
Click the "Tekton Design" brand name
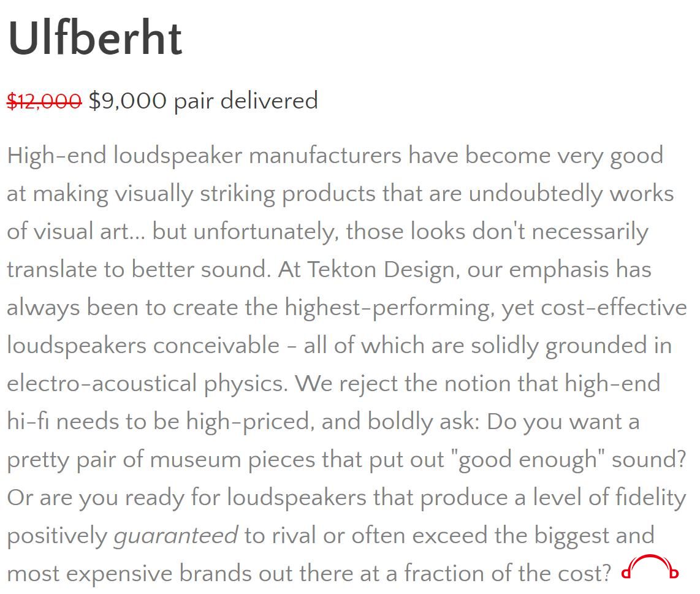tap(381, 270)
